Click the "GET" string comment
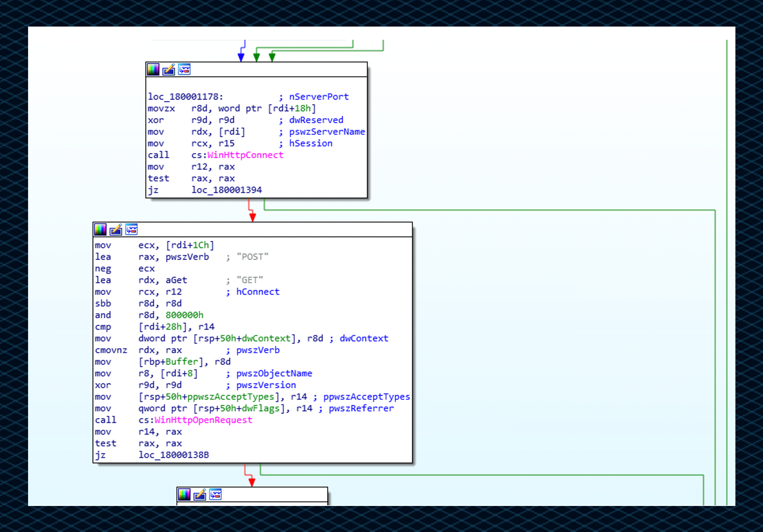Viewport: 763px width, 532px height. coord(249,280)
